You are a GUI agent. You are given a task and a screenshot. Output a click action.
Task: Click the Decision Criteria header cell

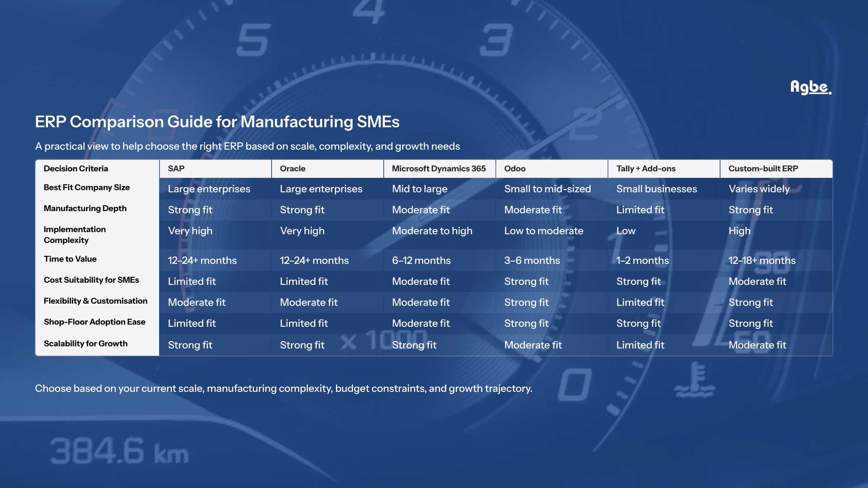[x=76, y=168]
